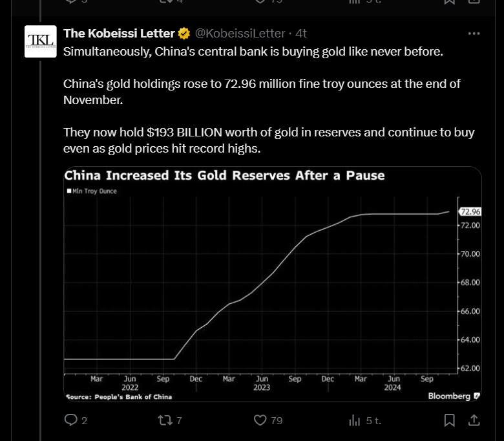Click the 72.96 value label on chart
The width and height of the screenshot is (504, 441).
[470, 211]
